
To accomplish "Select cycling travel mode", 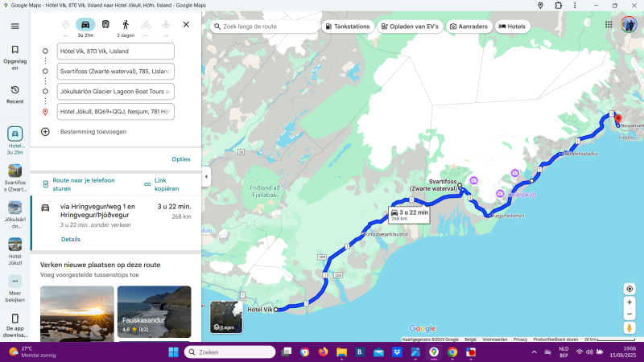I will click(x=146, y=25).
